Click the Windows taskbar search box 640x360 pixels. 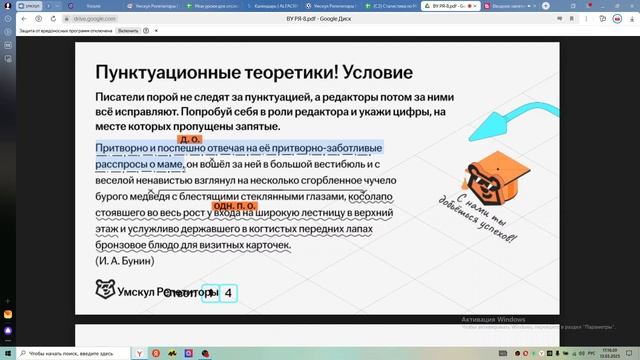click(73, 353)
